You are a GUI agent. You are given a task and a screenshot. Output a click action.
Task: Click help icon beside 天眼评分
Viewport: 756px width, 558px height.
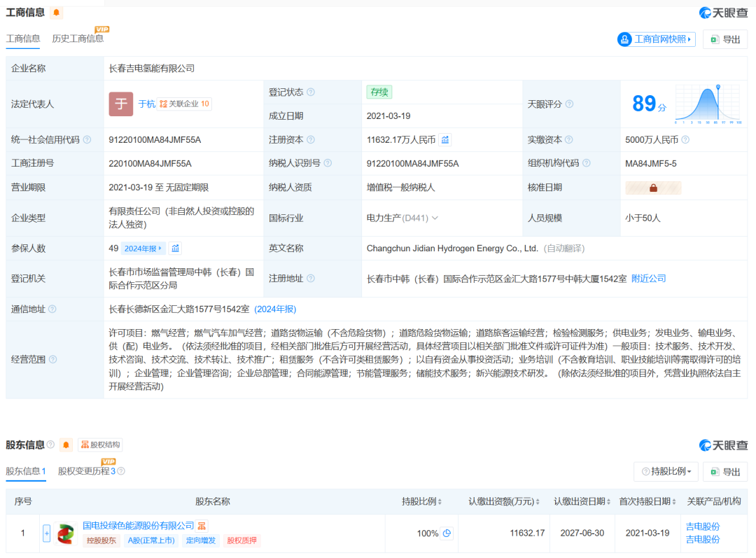pos(569,104)
